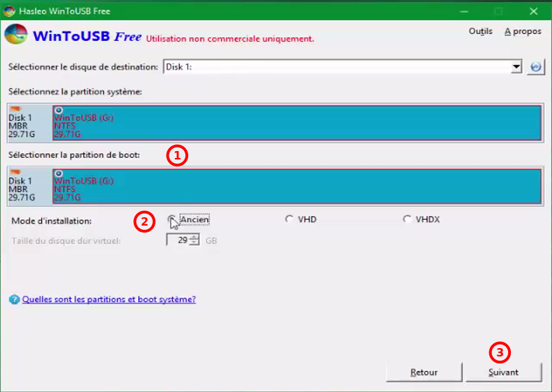Click the Retour button

point(424,373)
